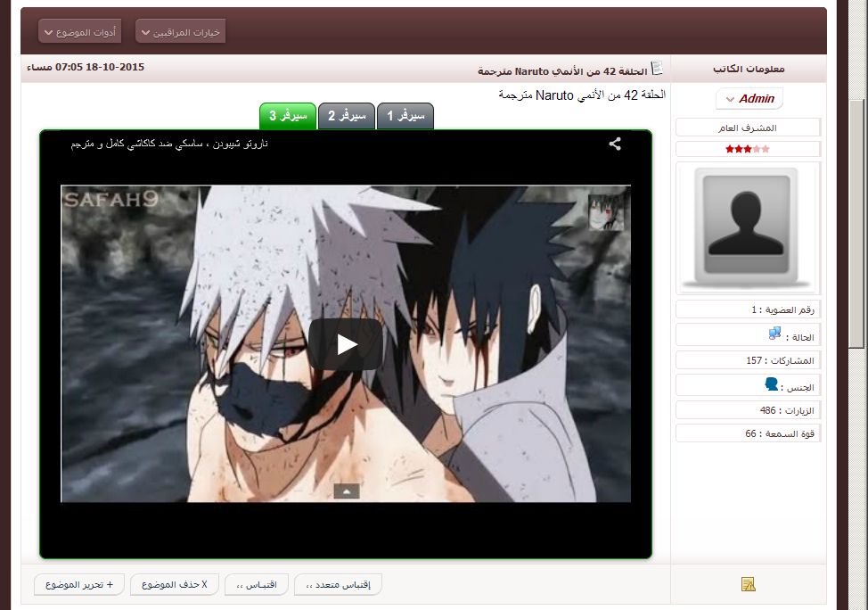Click the X حذف الموضوع delete button
This screenshot has width=868, height=610.
coord(175,584)
